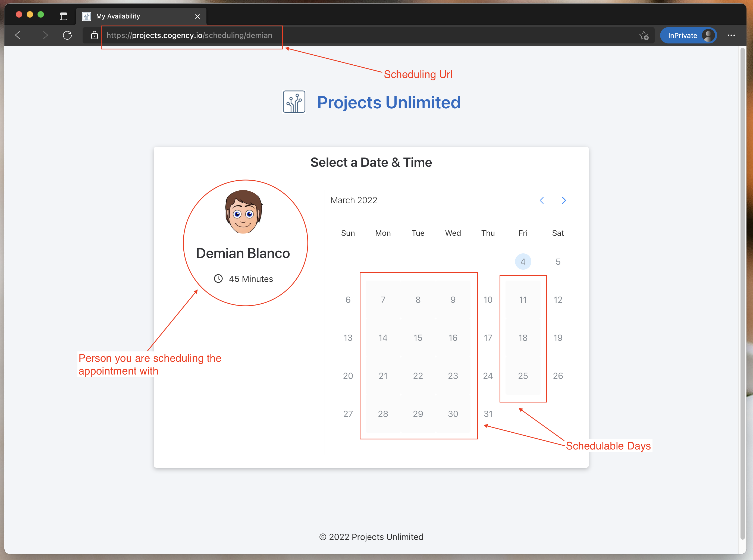Close the My Availability tab
The image size is (753, 560).
(197, 16)
